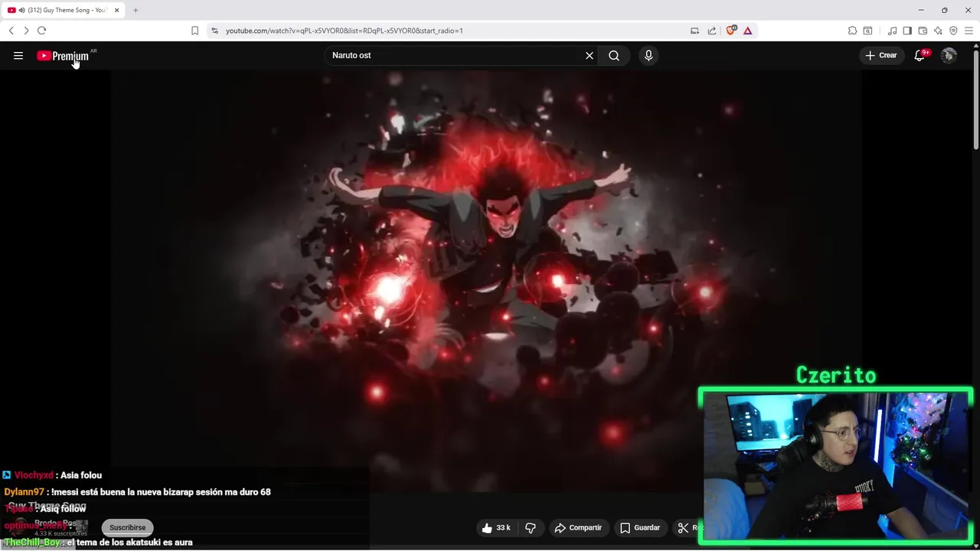Open media control music note icon
Image resolution: width=980 pixels, height=551 pixels.
[892, 31]
